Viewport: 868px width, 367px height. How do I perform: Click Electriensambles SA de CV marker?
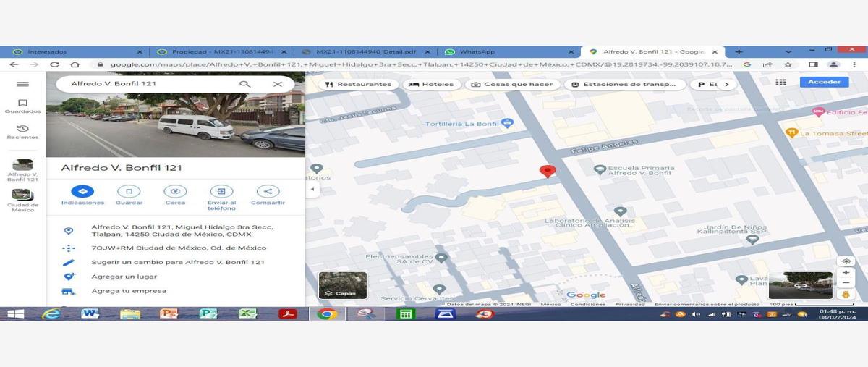[441, 257]
